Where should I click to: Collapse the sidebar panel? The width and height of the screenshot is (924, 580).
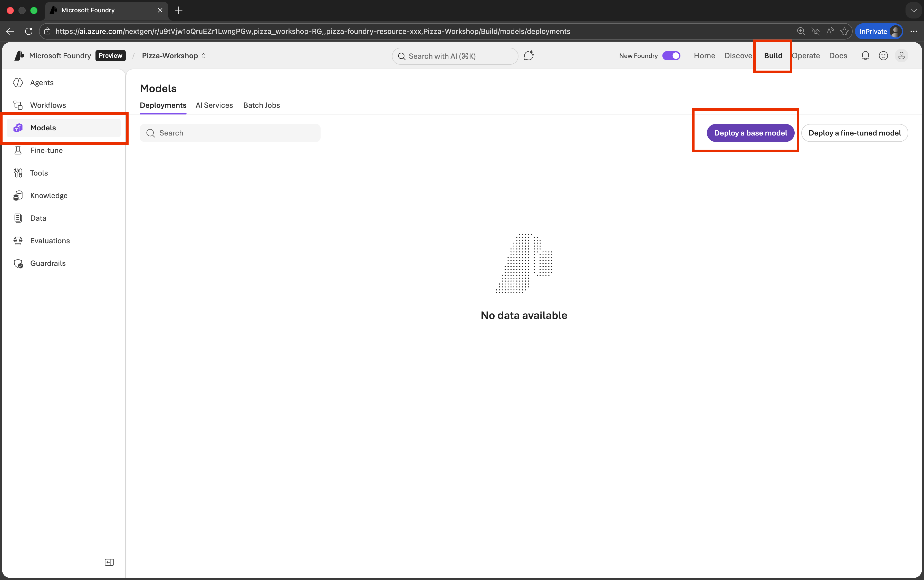[109, 562]
